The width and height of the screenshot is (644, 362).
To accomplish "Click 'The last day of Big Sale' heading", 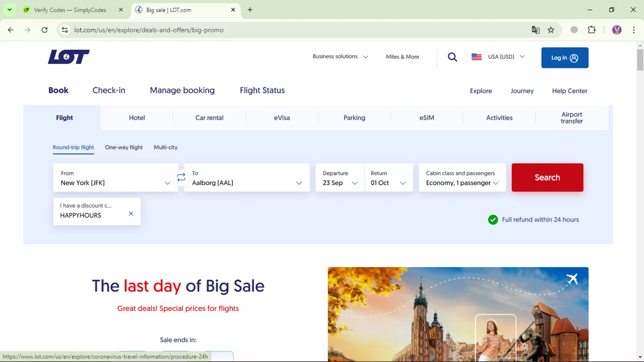I will (x=178, y=286).
